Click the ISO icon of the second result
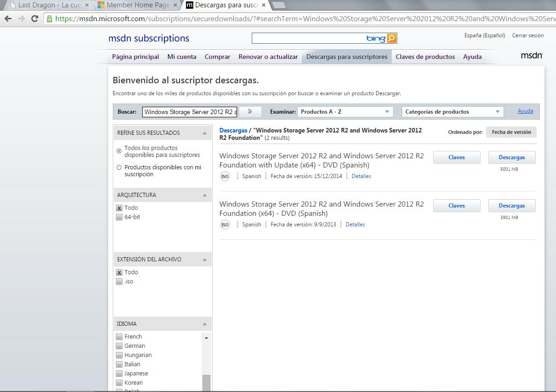 click(225, 225)
